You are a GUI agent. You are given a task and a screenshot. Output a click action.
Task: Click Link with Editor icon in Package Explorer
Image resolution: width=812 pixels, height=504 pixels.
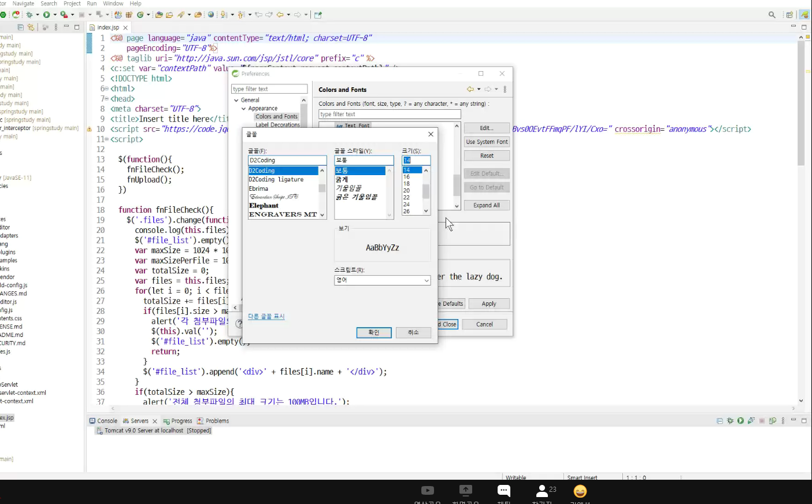coord(31,27)
